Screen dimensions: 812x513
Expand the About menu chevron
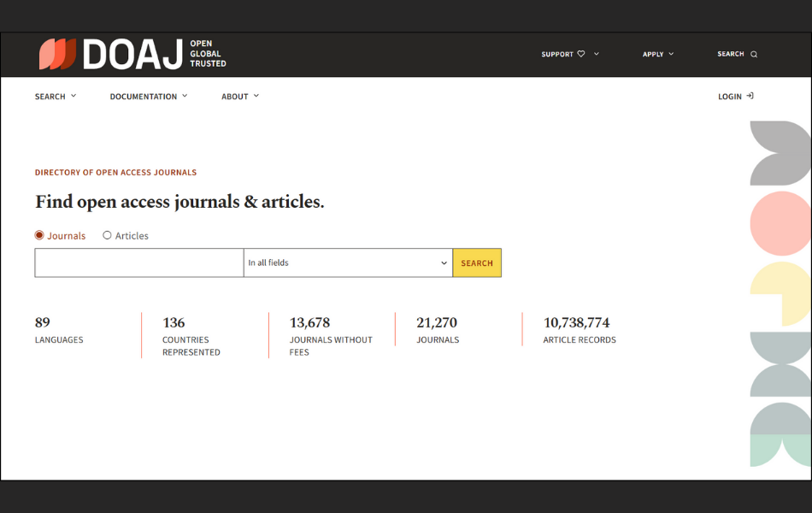tap(256, 96)
